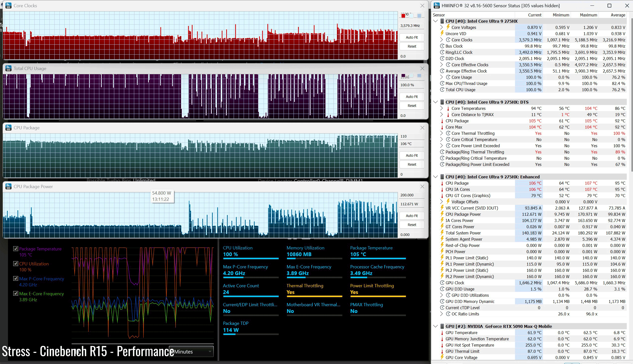Viewport: 633px width, 364px height.
Task: Click Reset in the CPU Package graph
Action: point(412,164)
